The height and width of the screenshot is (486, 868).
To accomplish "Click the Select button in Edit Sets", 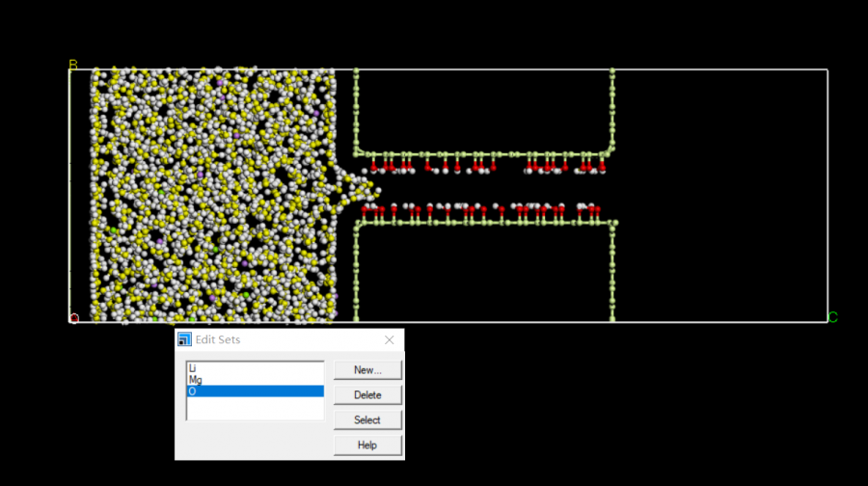I will (367, 420).
